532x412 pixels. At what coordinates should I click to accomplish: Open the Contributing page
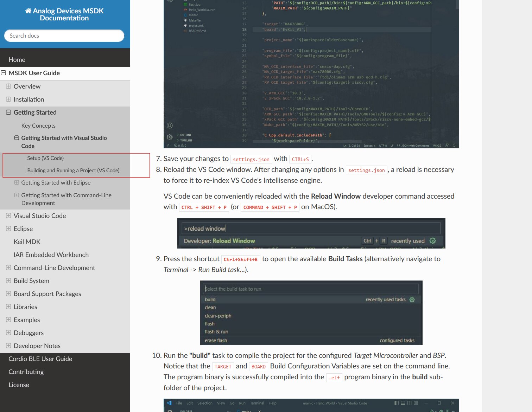(x=26, y=372)
